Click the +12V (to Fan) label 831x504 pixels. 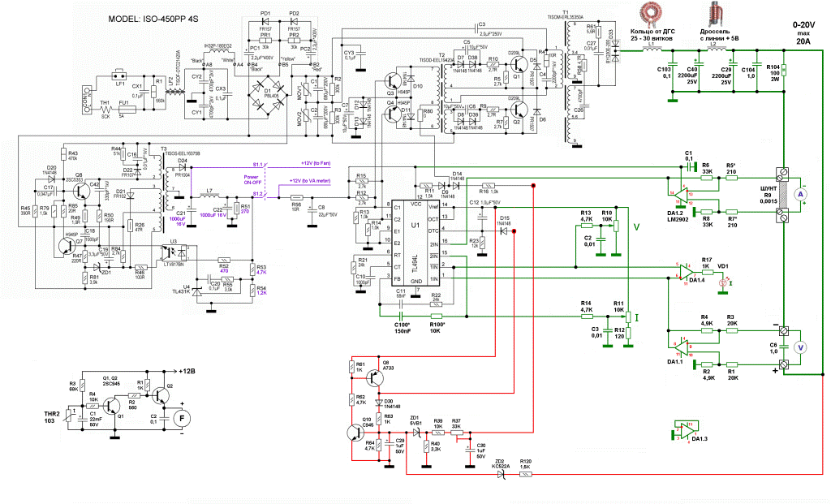point(316,163)
